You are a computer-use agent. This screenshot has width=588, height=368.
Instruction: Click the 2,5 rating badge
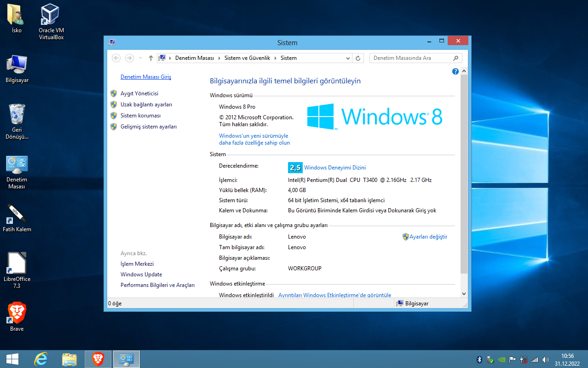(295, 168)
